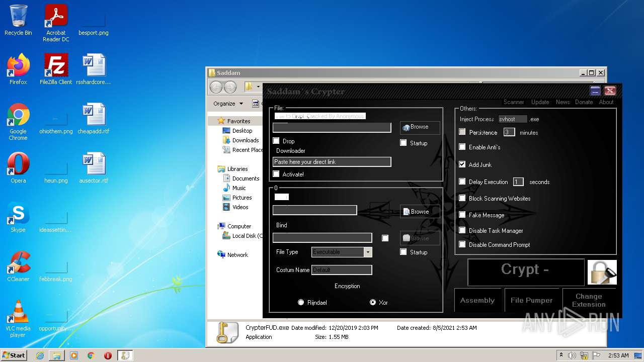Check the Fake Message option
Screen dimensions: 644x362
click(462, 215)
